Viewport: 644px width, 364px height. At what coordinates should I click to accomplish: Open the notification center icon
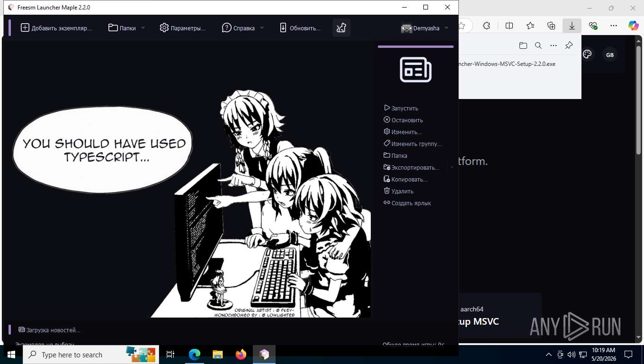coord(628,355)
